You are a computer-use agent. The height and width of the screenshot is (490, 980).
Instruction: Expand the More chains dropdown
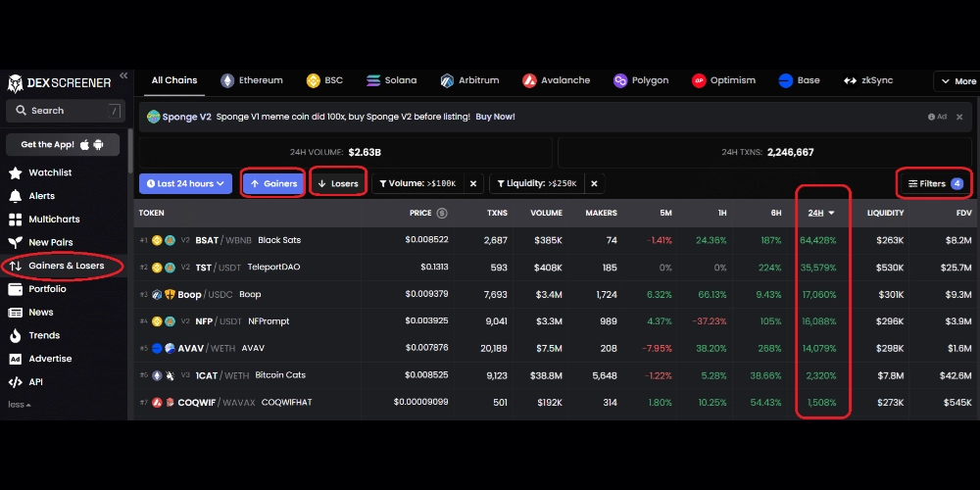tap(956, 81)
